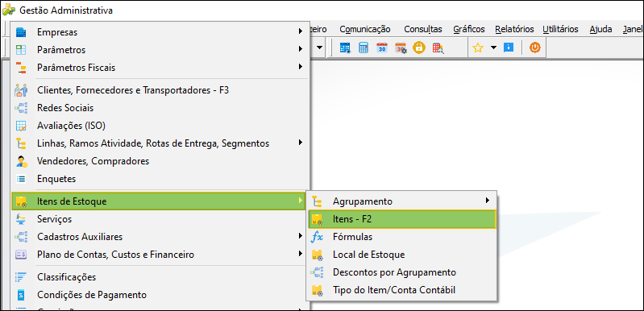Click the Parâmetros grid icon
Screen dimensions: 644x311
click(20, 50)
